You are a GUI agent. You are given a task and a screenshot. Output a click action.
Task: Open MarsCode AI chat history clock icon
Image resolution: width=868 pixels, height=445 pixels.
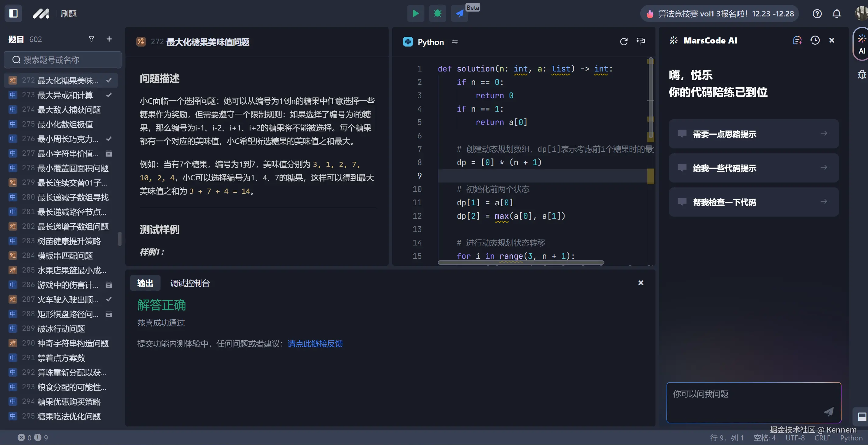click(x=815, y=40)
